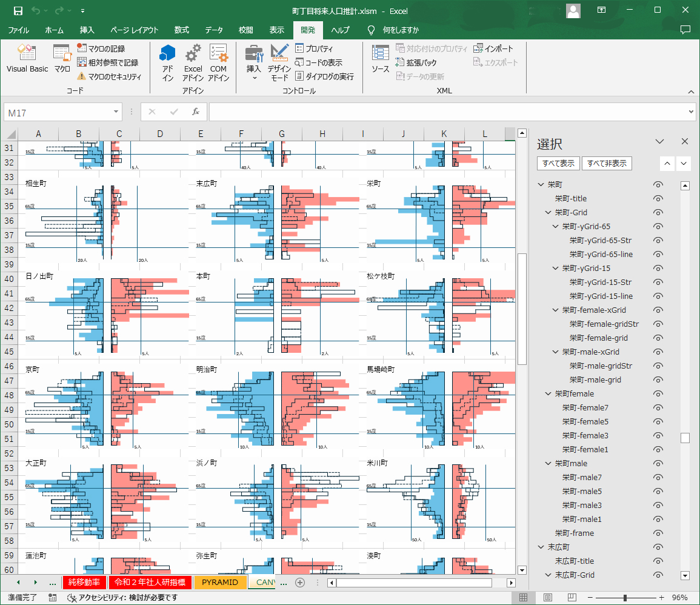Click マクロのセキュリティ warning icon
Viewport: 700px width, 605px height.
click(82, 76)
